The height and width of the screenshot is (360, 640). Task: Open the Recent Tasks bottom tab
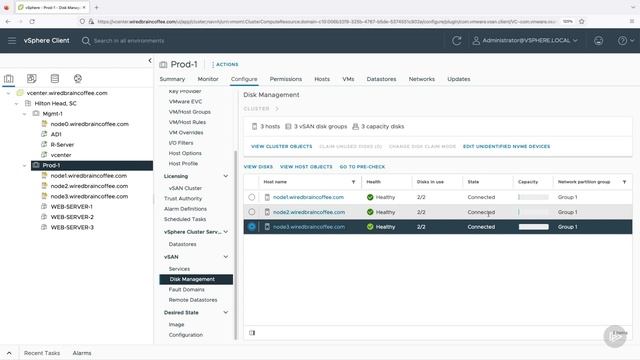(x=42, y=353)
